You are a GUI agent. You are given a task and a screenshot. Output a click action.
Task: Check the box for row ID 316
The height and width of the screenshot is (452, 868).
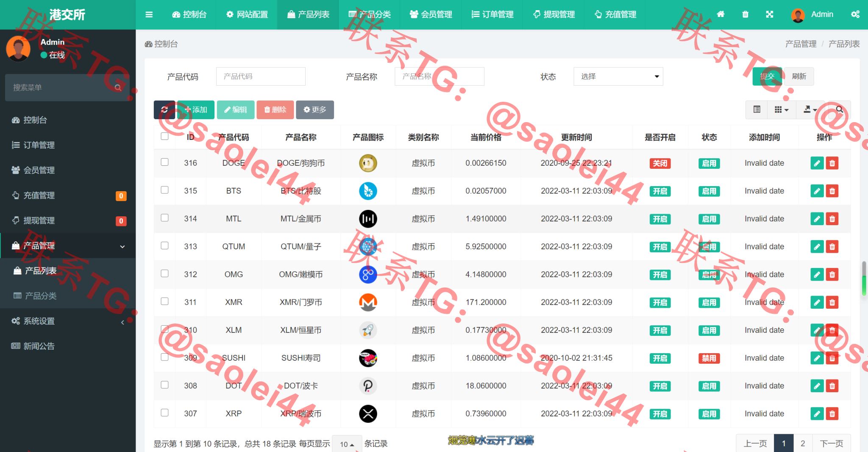pyautogui.click(x=164, y=162)
